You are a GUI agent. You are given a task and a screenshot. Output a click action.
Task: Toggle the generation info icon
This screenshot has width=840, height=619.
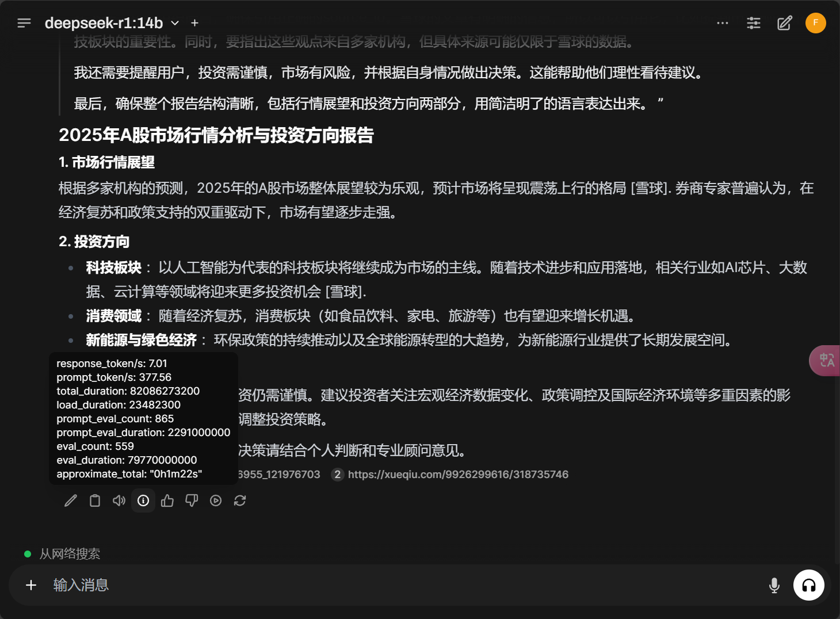point(143,500)
